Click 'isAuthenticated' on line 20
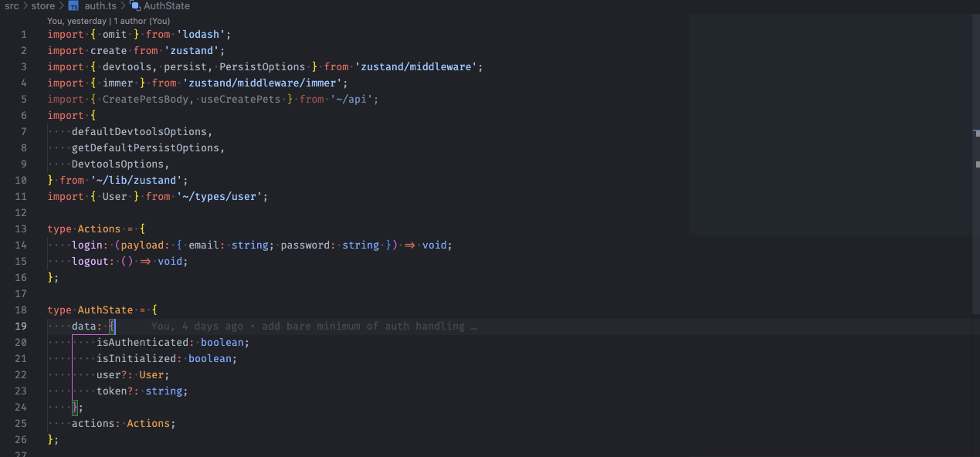The width and height of the screenshot is (980, 457). pos(142,342)
